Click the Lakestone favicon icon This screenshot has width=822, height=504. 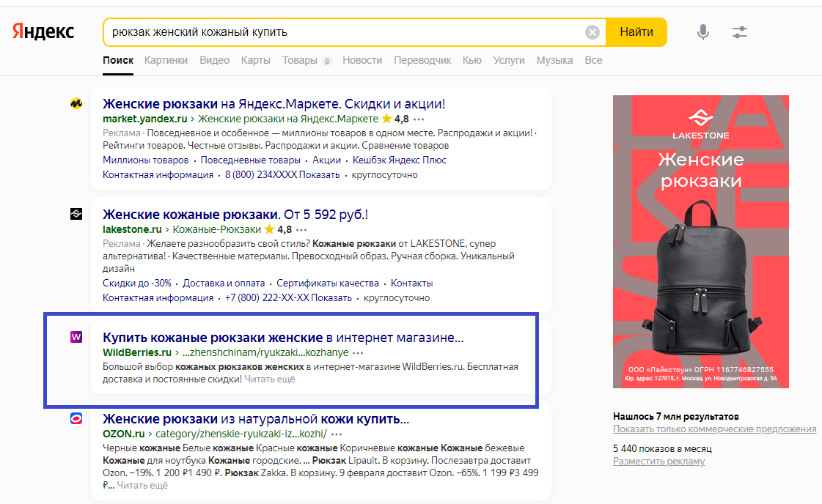76,214
